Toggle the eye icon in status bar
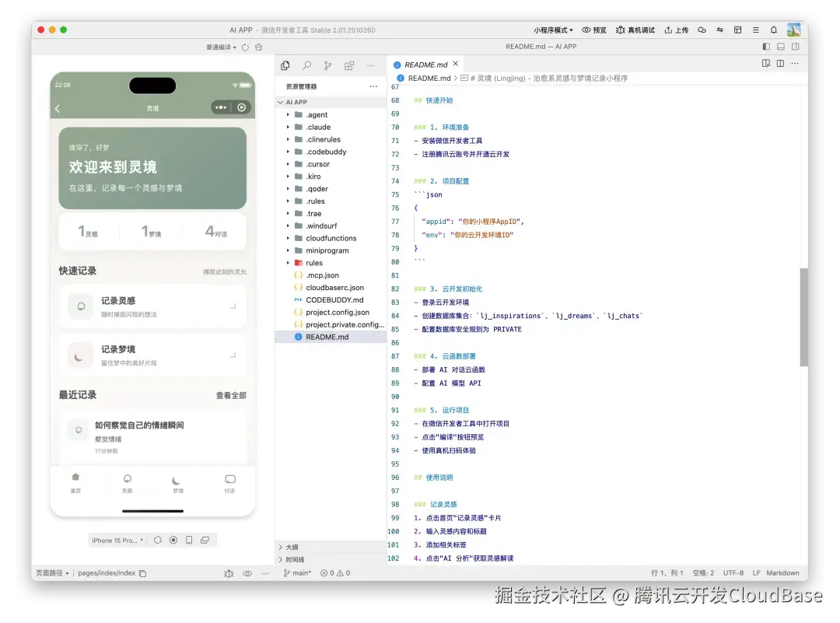Screen dimensions: 840x623 pos(247,573)
